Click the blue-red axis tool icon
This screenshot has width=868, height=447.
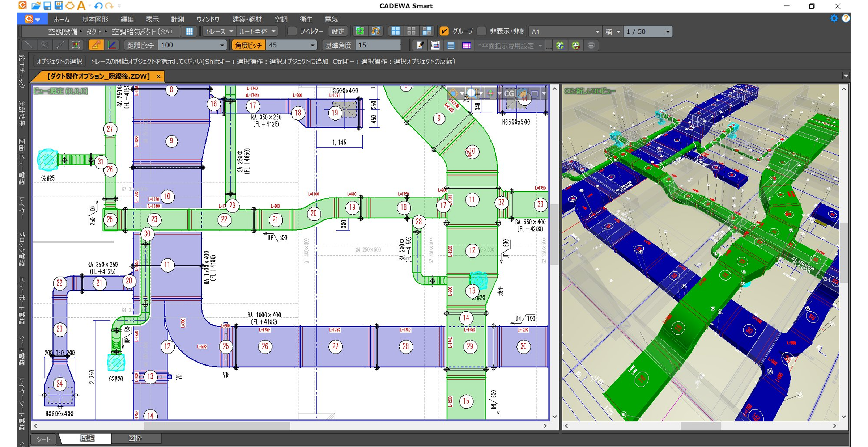(112, 45)
